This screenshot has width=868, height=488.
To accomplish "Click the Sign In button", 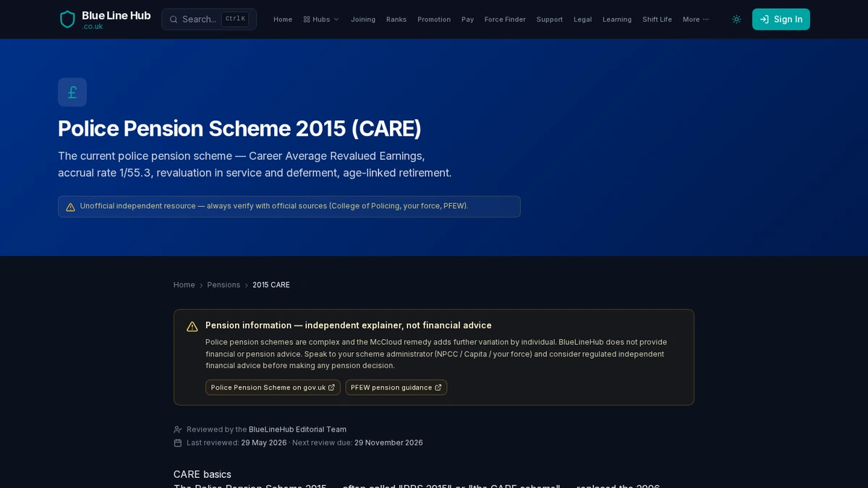I will [781, 20].
